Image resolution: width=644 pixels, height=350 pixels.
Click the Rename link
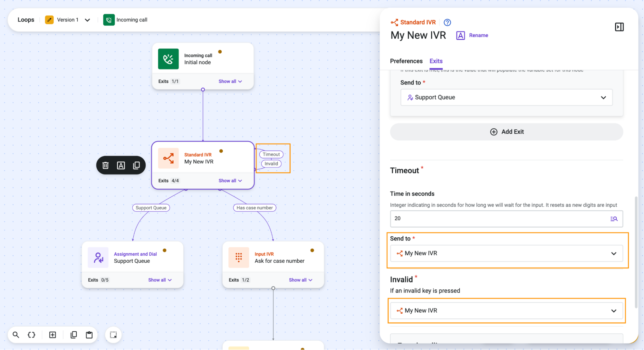[478, 35]
